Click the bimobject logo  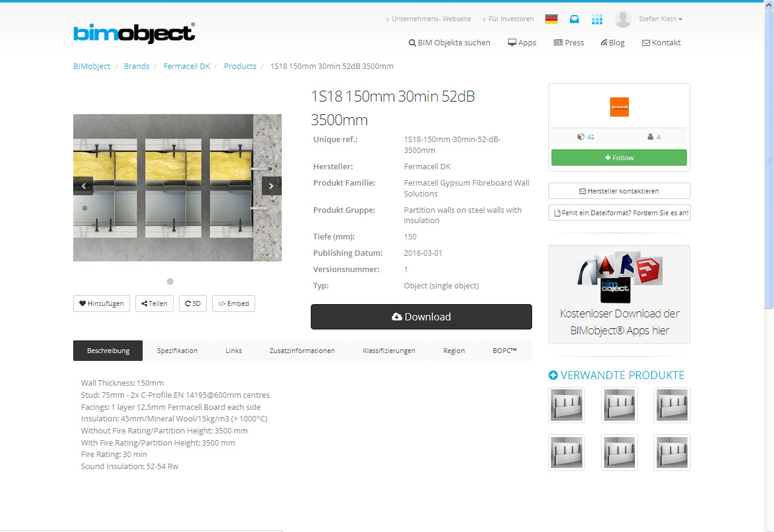134,33
